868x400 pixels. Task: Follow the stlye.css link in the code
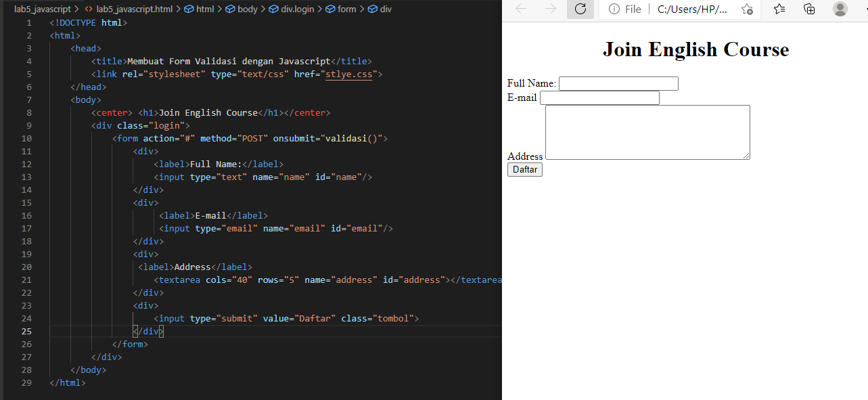[349, 74]
